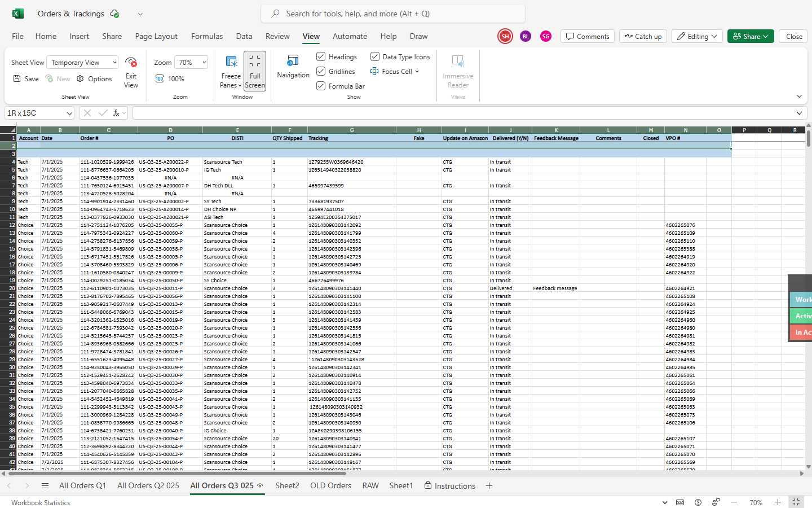Click the Tracking header cell
Screen dimensions: 812x508
[x=352, y=138]
